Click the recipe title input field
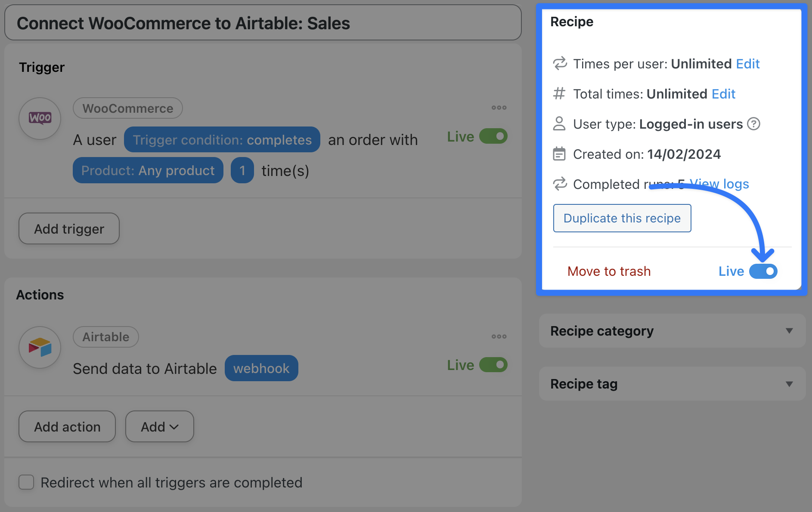This screenshot has height=512, width=812. click(x=263, y=23)
